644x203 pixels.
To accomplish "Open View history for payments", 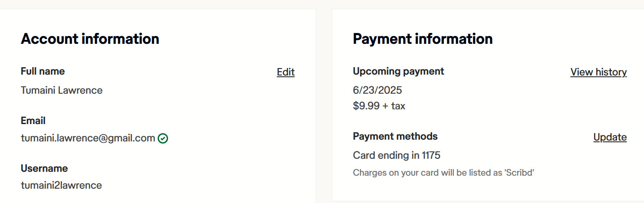I will [598, 72].
